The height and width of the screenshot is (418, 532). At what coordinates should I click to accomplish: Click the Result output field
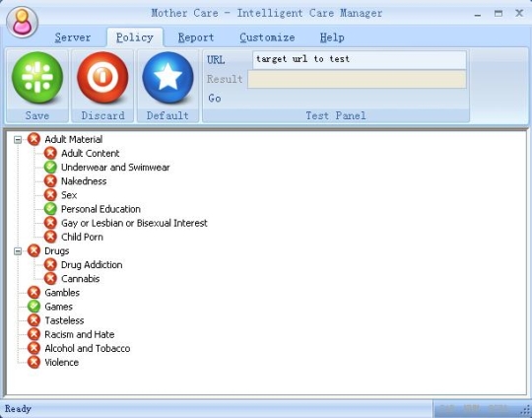click(357, 79)
